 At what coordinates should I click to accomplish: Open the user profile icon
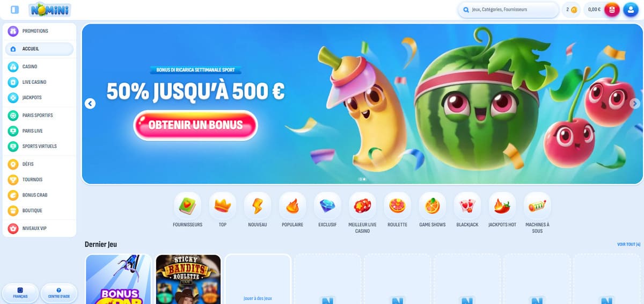[x=631, y=10]
